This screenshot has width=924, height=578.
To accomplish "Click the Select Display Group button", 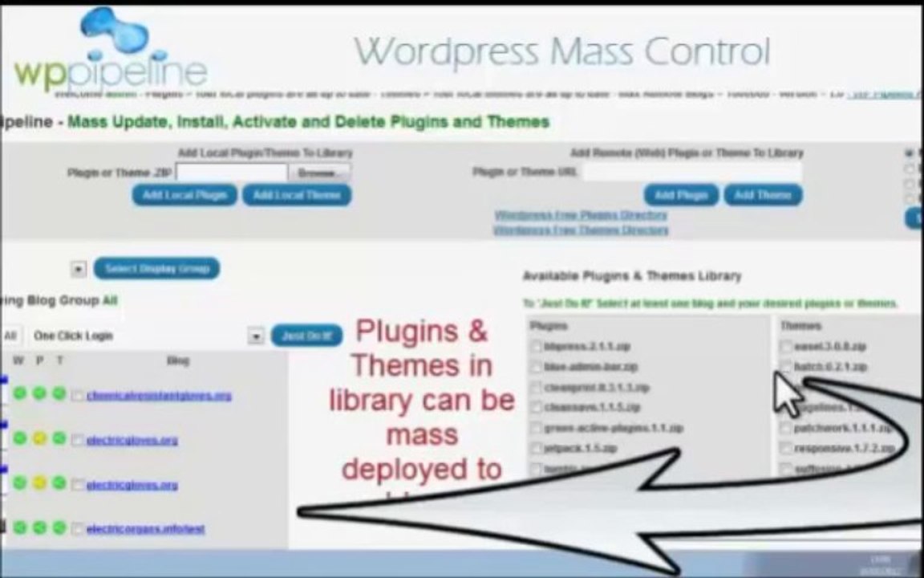I will [x=156, y=268].
